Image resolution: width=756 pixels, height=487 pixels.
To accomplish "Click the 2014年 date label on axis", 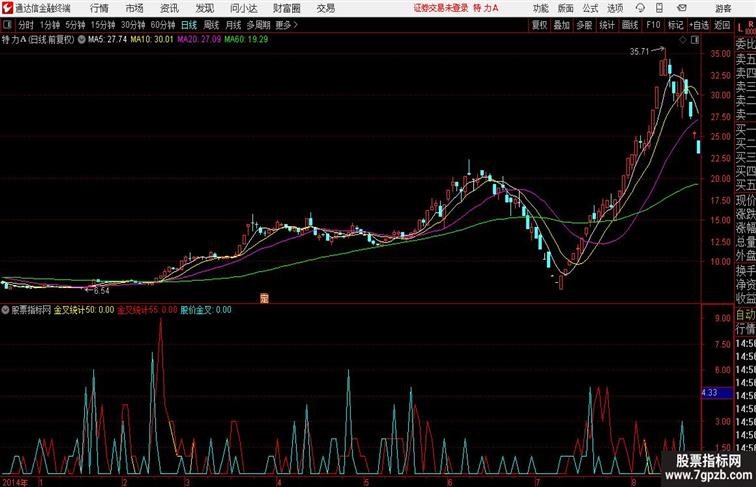I will [x=15, y=482].
